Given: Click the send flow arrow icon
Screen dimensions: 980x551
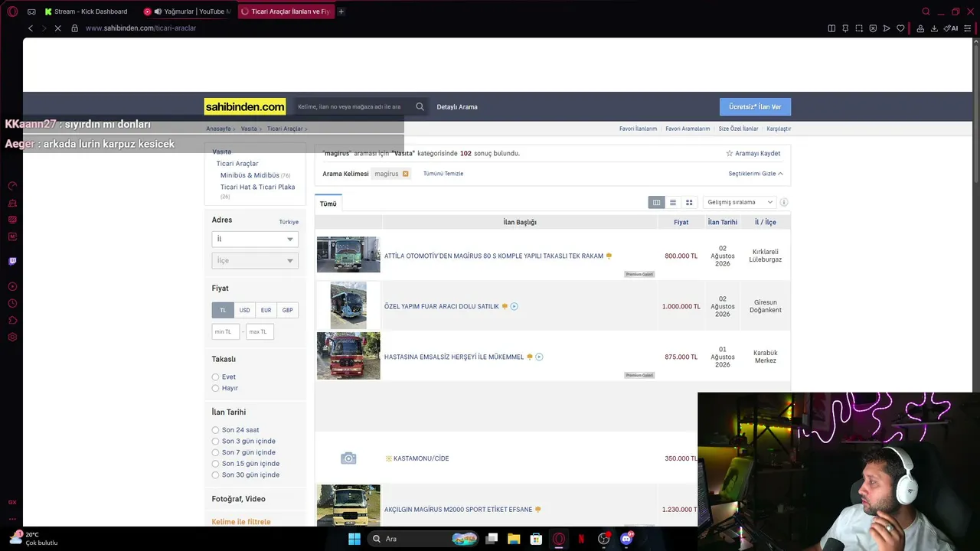Looking at the screenshot, I should [887, 28].
